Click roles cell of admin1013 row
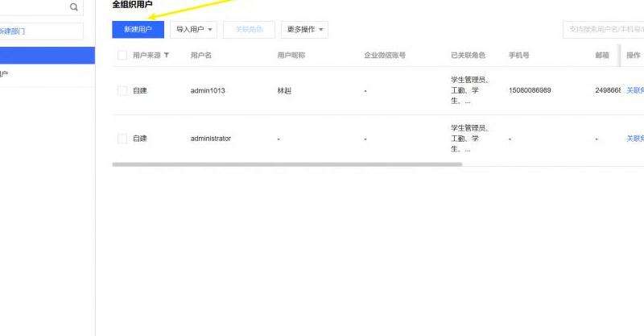The height and width of the screenshot is (336, 644). [470, 90]
